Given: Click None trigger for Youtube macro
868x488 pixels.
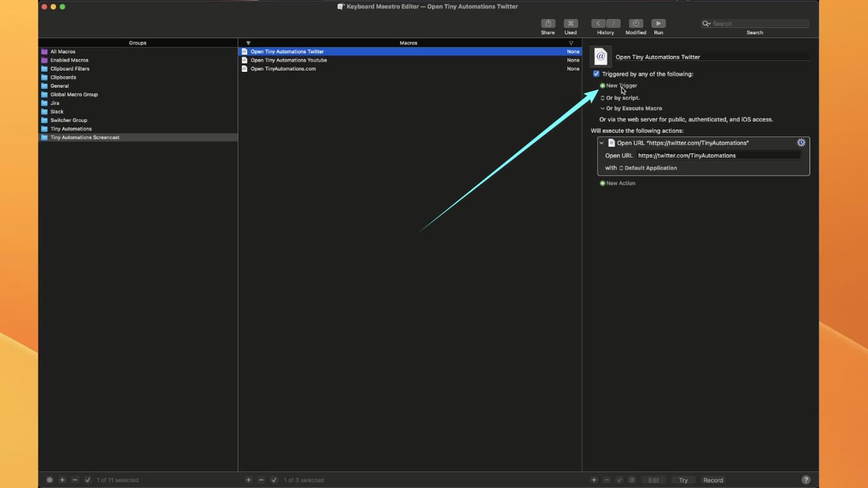Looking at the screenshot, I should tap(573, 60).
